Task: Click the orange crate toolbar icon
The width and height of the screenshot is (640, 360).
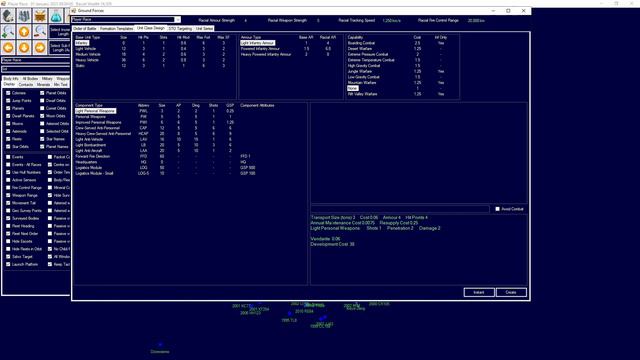Action: coord(40,16)
